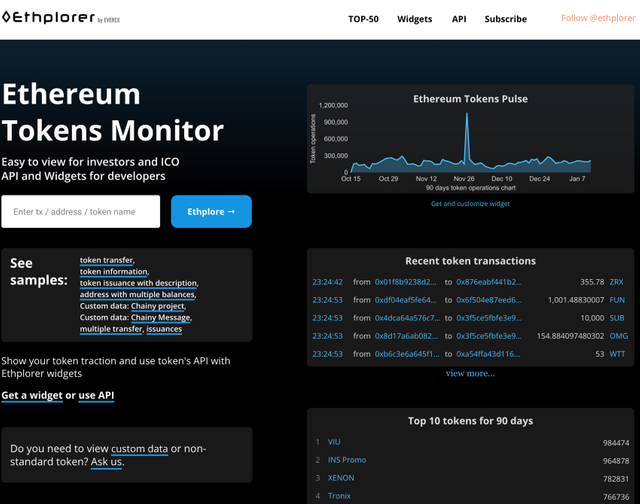Open the XENON token link

[341, 478]
